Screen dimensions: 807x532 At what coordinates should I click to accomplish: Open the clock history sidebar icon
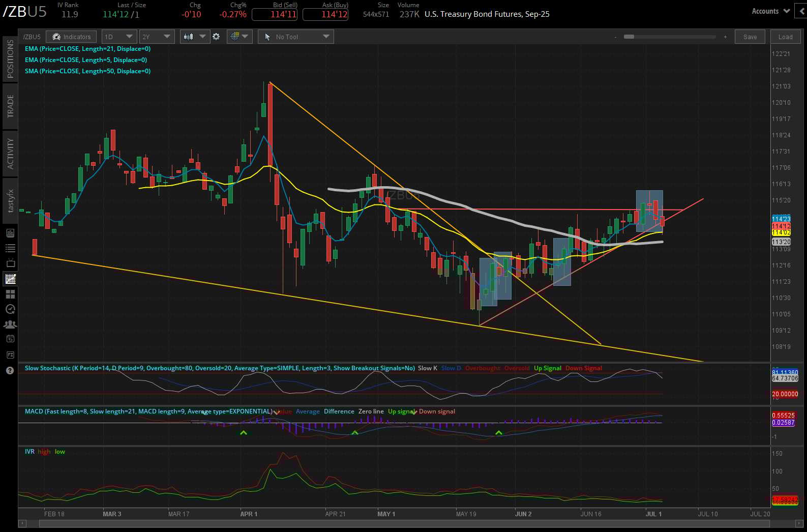[10, 309]
